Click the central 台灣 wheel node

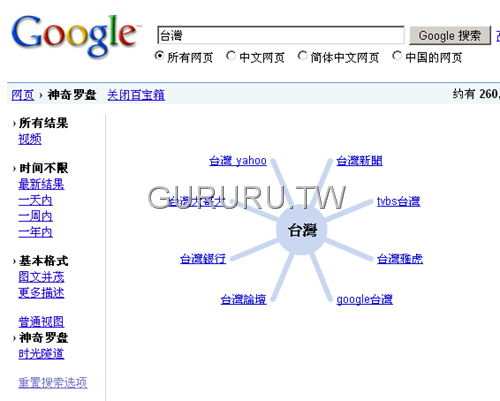pyautogui.click(x=302, y=230)
